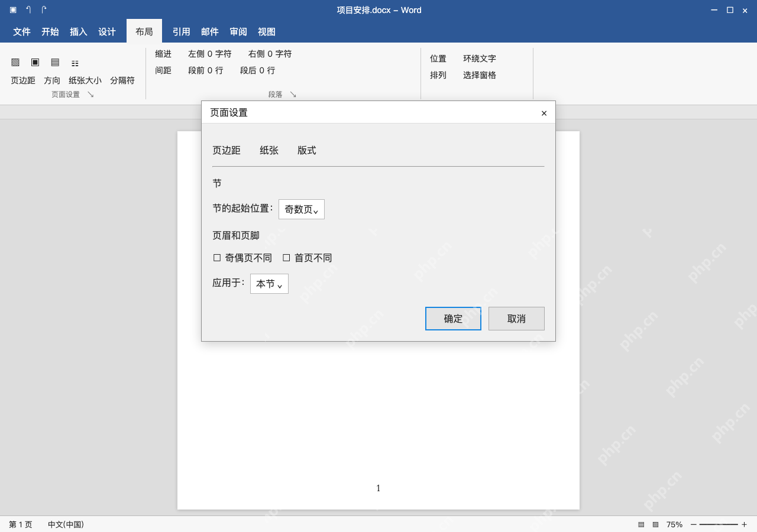Open the 纸张大小 paper size tool
Image resolution: width=757 pixels, height=532 pixels.
(85, 80)
